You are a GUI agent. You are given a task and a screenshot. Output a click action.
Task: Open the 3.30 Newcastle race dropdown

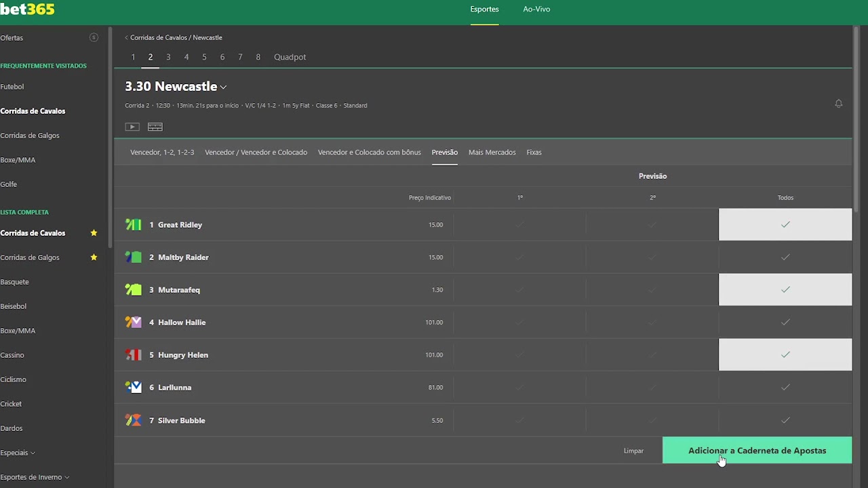[176, 87]
